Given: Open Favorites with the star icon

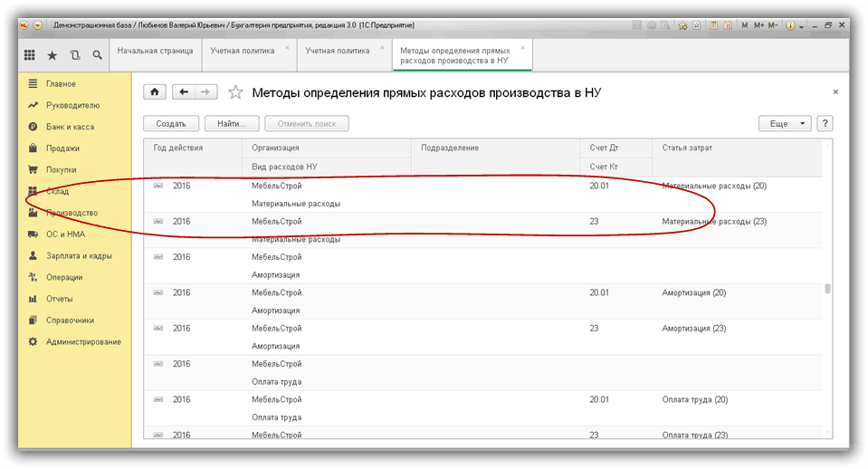Looking at the screenshot, I should click(x=52, y=56).
